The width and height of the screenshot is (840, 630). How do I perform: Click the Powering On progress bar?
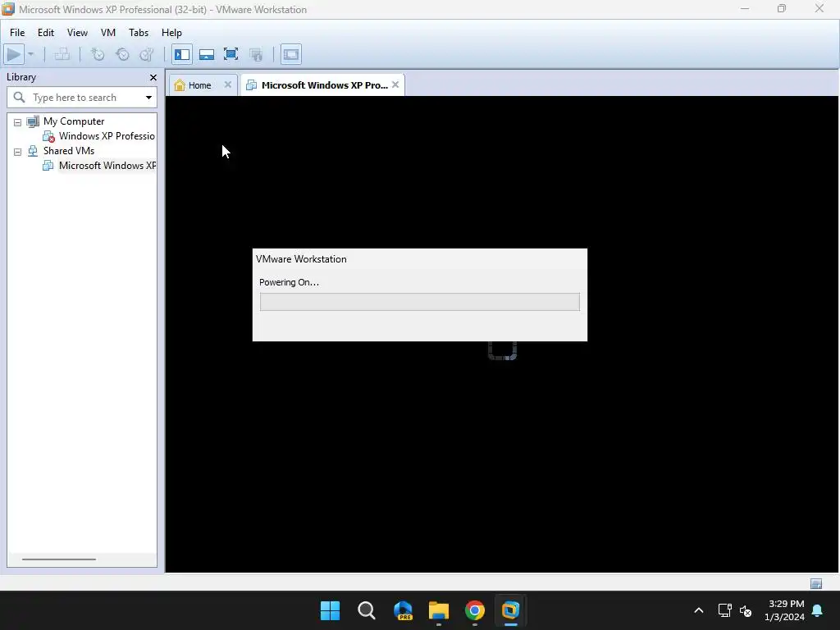(419, 302)
